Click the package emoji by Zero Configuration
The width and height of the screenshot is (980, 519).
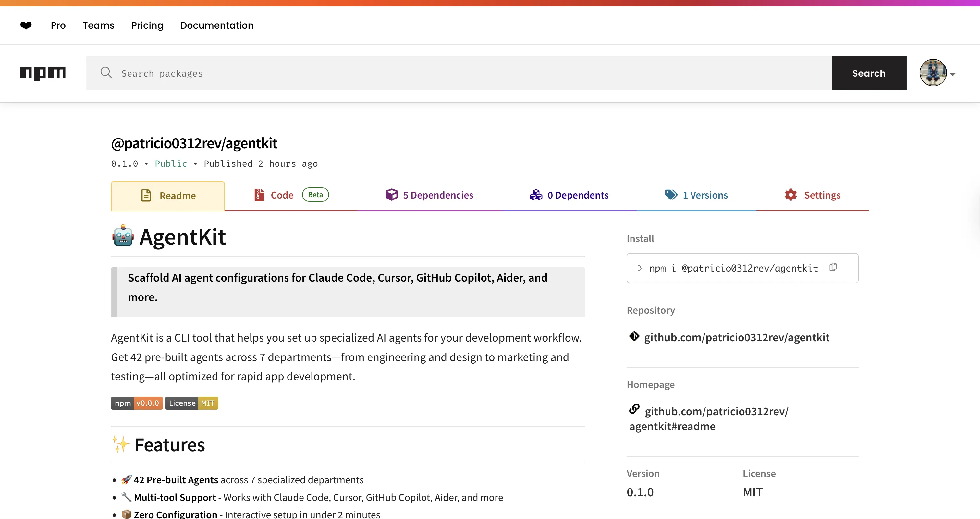pyautogui.click(x=126, y=514)
